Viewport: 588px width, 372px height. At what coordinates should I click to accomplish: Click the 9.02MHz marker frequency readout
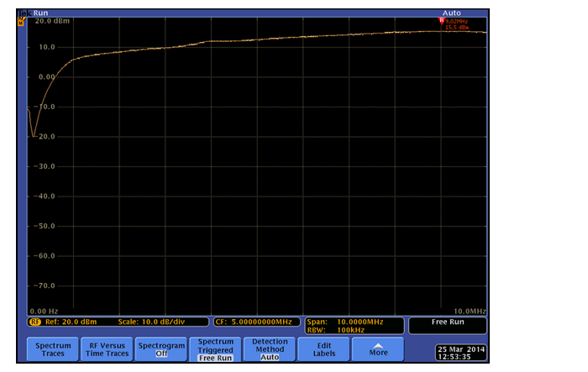[x=456, y=22]
